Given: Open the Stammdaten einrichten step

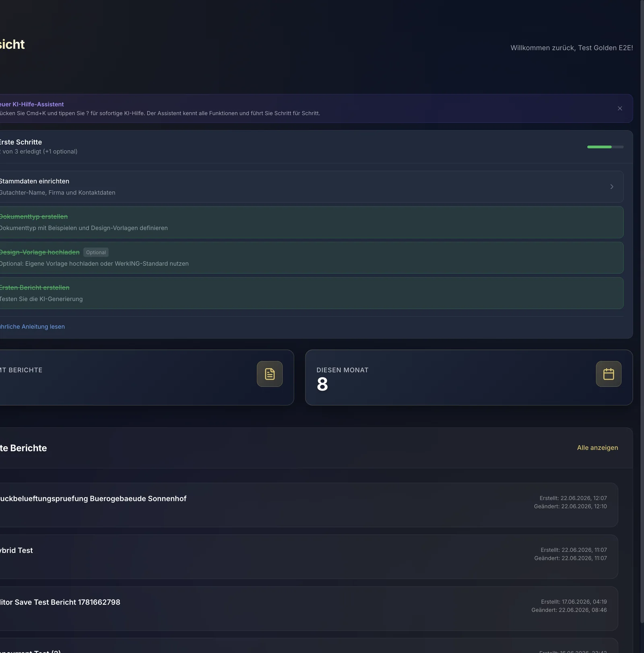Looking at the screenshot, I should [x=310, y=187].
